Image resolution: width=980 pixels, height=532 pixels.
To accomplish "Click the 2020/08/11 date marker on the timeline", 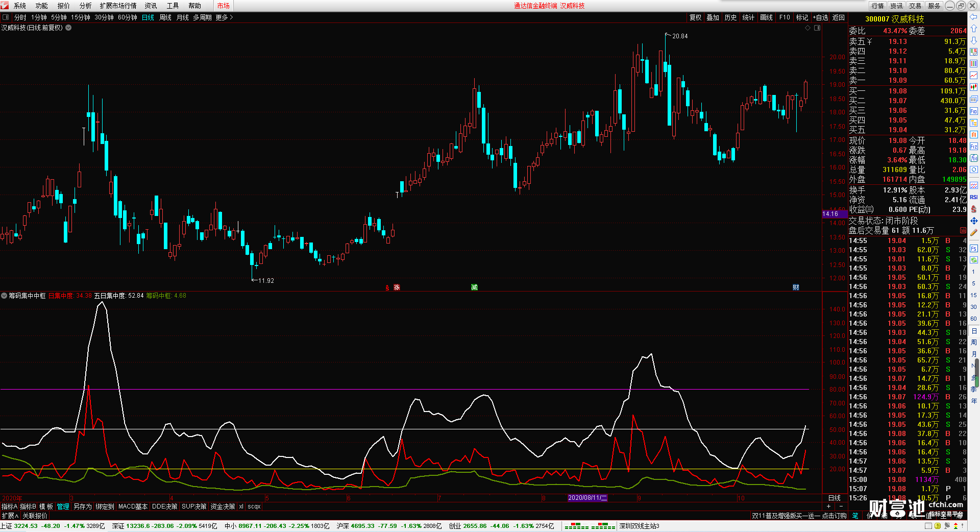I will pos(587,498).
